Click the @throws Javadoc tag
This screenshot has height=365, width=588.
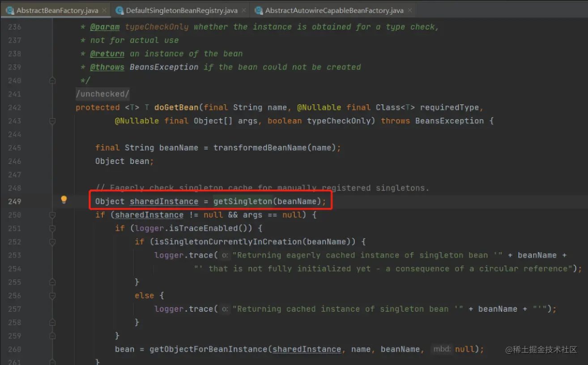tap(107, 67)
